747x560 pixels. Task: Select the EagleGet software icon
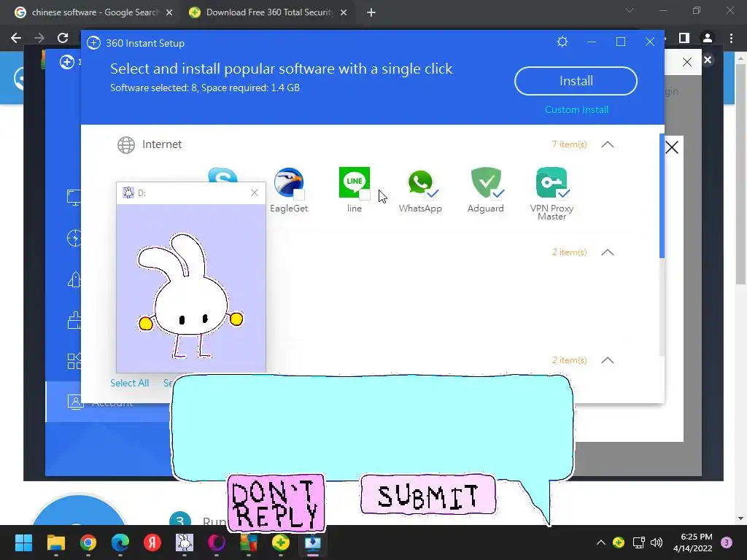point(289,182)
